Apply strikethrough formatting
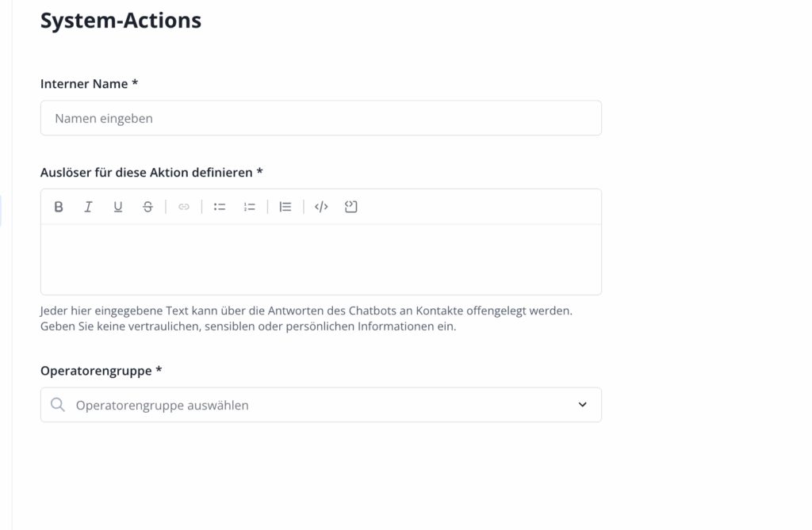The height and width of the screenshot is (530, 812). (x=147, y=207)
